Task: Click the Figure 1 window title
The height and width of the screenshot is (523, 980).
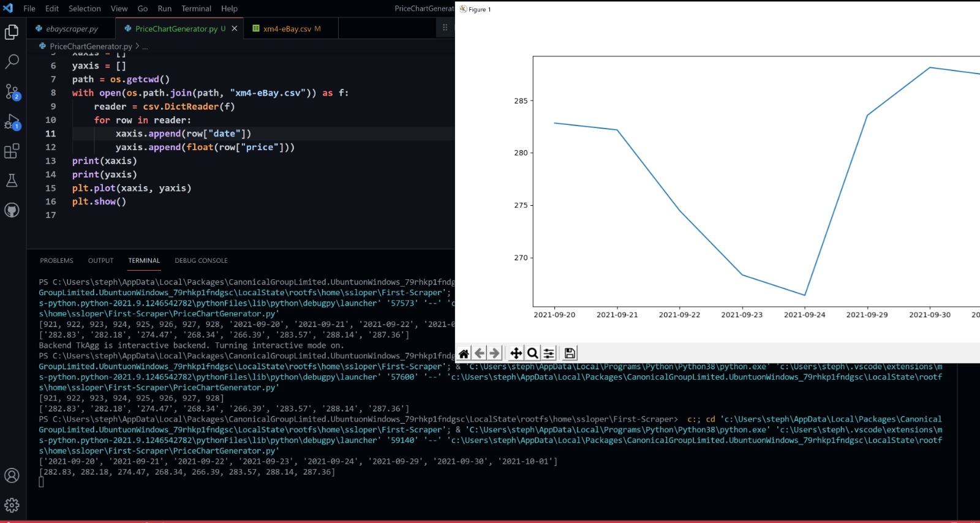Action: 480,9
